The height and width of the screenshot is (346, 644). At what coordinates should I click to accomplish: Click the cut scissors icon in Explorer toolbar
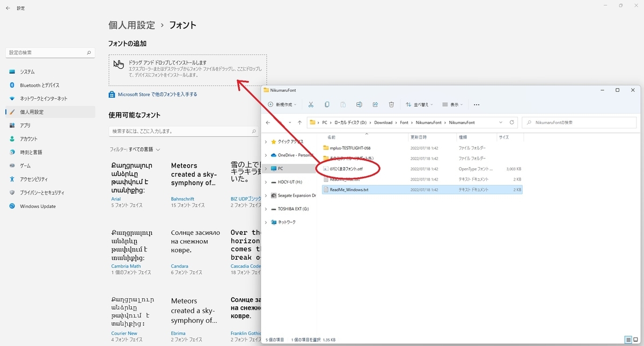(311, 104)
